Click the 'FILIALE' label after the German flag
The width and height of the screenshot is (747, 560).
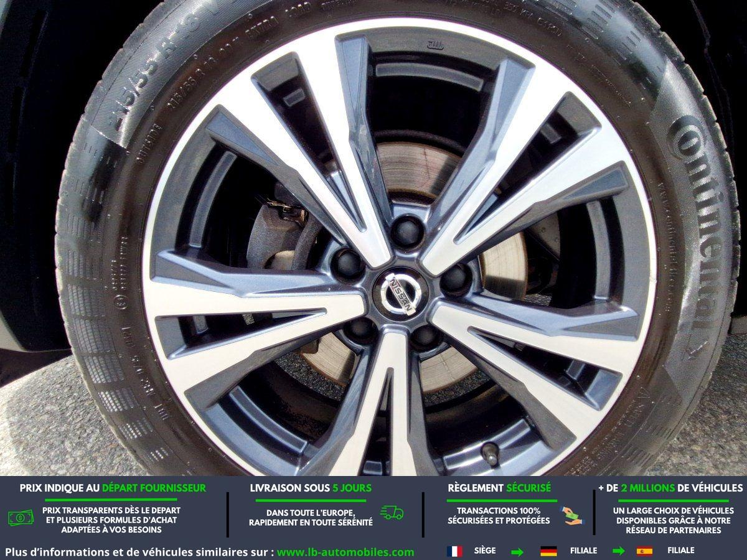pos(583,551)
